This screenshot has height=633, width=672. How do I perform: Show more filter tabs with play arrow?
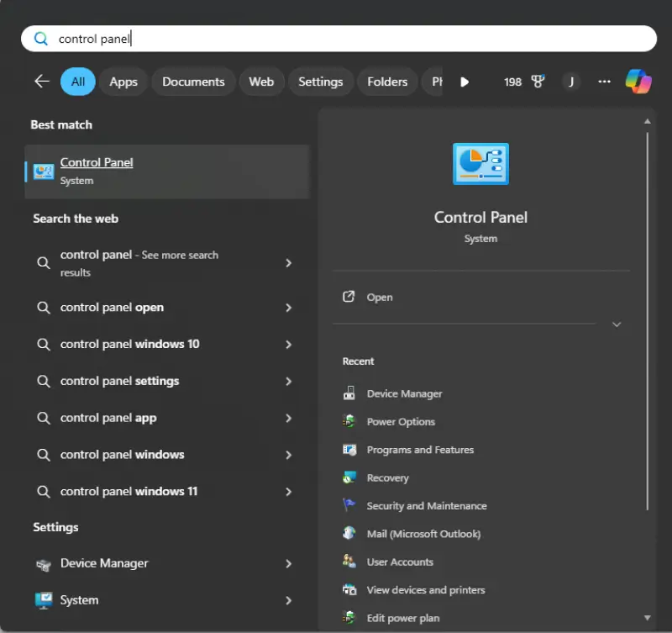click(x=465, y=82)
